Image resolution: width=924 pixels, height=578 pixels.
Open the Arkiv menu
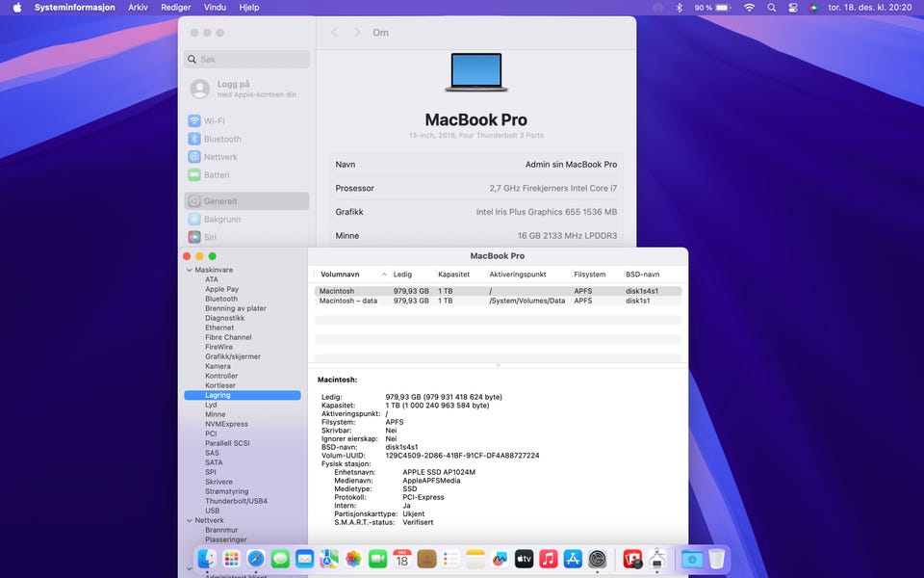coord(138,8)
